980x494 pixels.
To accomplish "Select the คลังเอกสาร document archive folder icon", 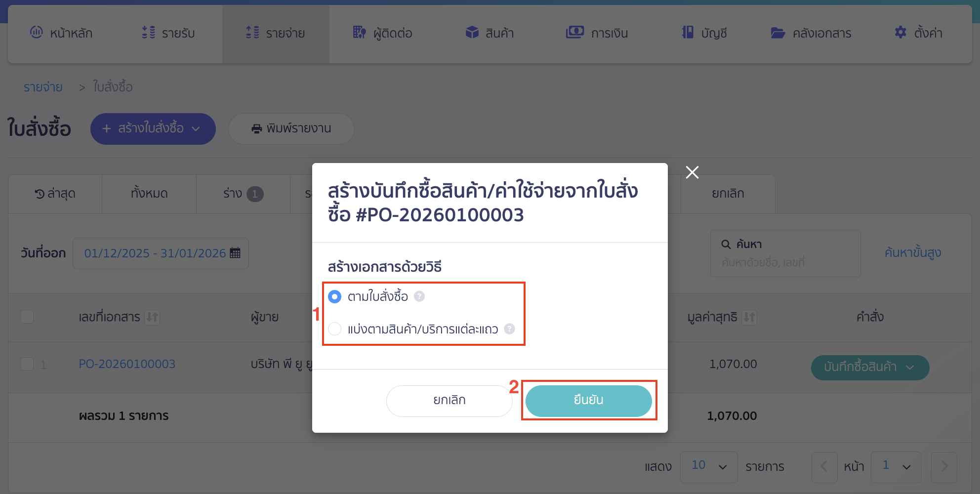I will tap(777, 33).
